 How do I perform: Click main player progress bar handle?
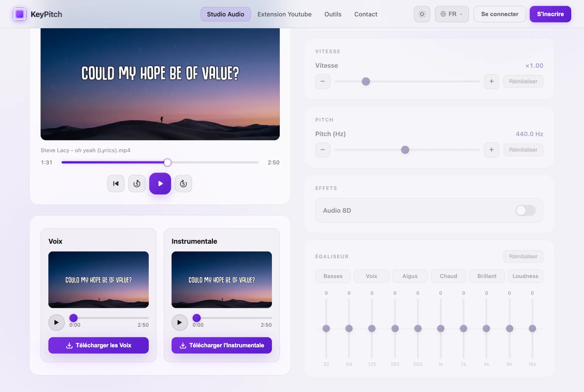168,163
